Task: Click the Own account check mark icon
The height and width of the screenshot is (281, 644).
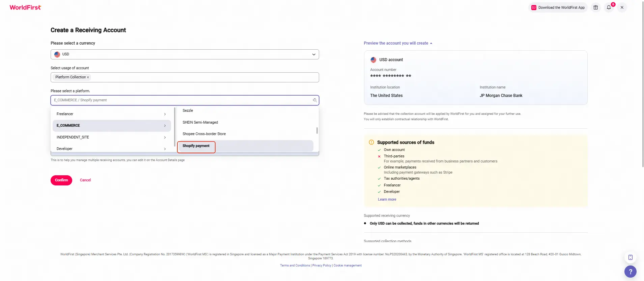Action: tap(379, 150)
